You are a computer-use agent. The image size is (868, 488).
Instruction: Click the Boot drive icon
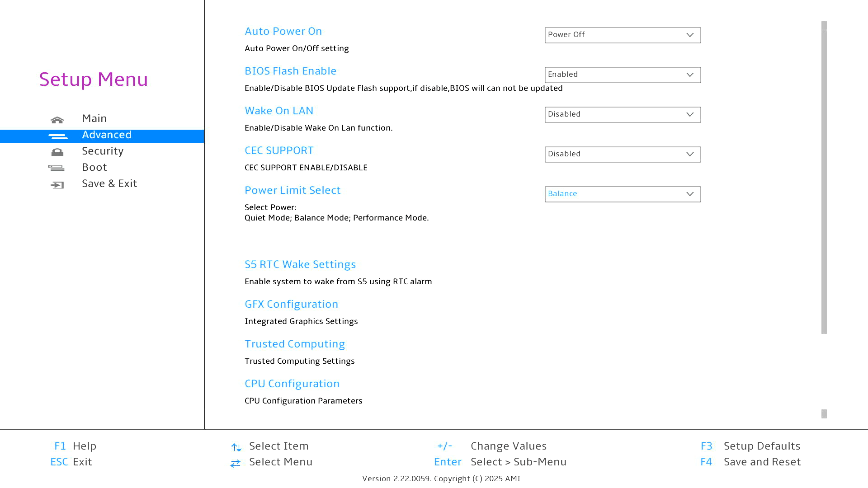(57, 168)
